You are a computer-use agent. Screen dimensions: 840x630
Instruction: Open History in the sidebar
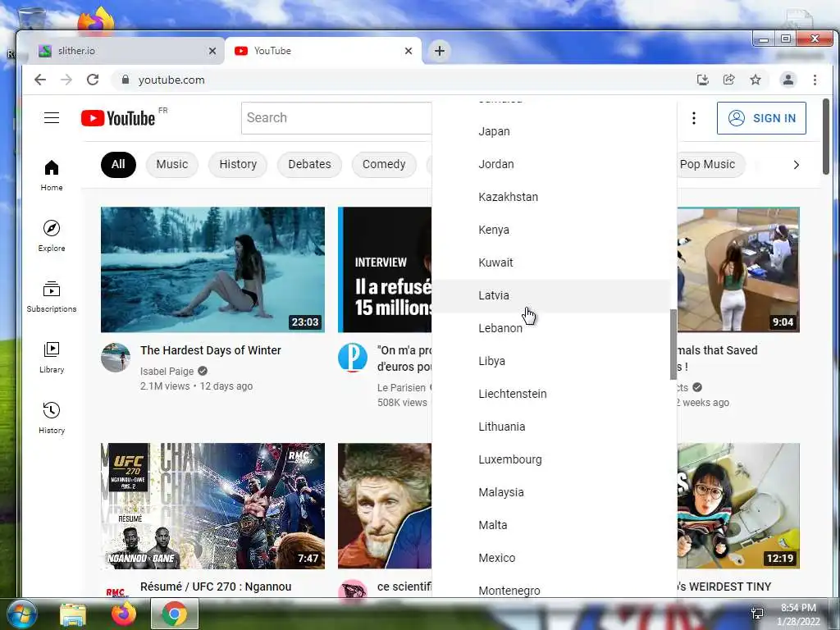point(52,418)
